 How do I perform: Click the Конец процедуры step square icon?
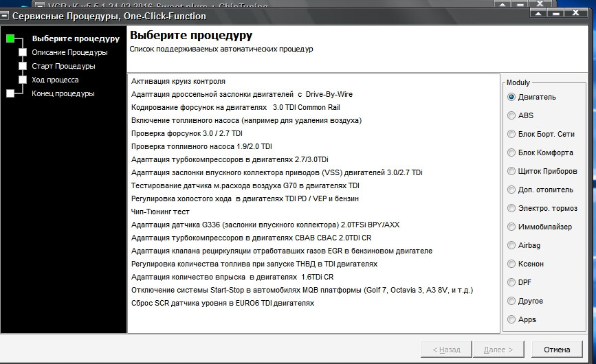[x=10, y=93]
